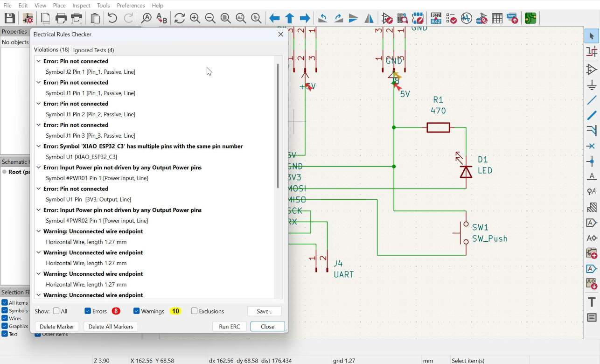Enable the All checkbox in Show
Screen dimensions: 600x364
click(56, 311)
